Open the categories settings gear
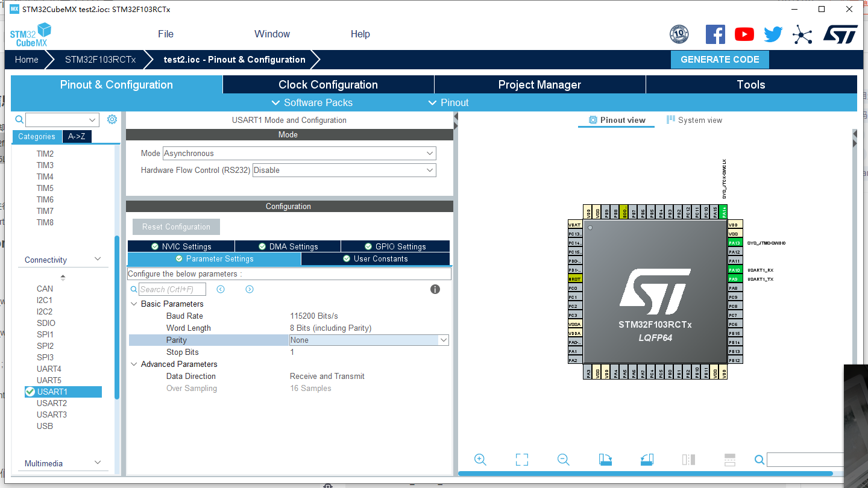This screenshot has height=488, width=868. (x=112, y=119)
